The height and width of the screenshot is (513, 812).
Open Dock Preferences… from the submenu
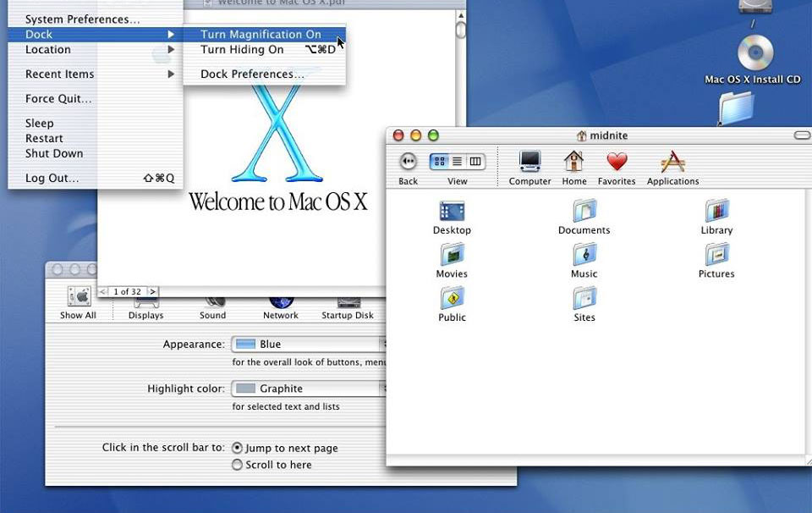(264, 74)
